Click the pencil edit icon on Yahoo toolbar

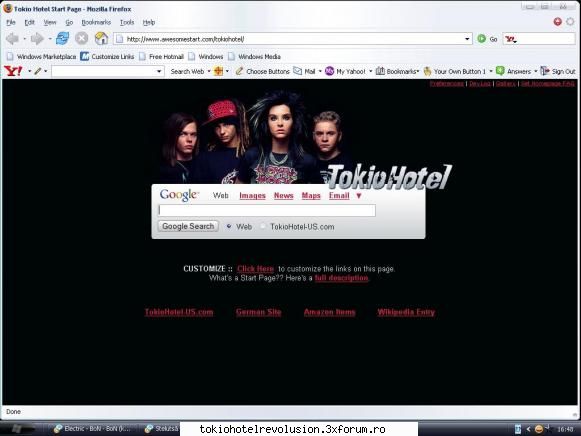click(37, 71)
